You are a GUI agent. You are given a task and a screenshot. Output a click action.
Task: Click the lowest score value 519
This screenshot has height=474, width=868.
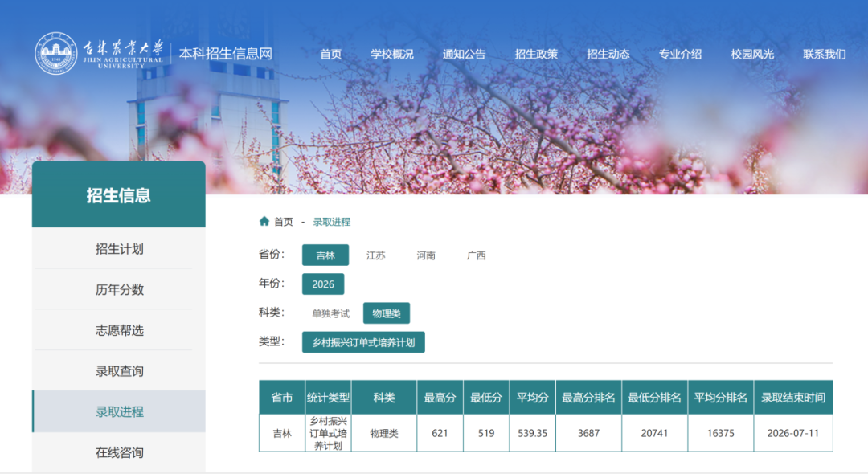pos(486,433)
